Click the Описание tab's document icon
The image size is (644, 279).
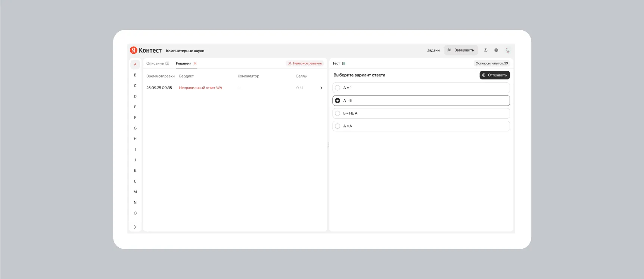pyautogui.click(x=167, y=63)
